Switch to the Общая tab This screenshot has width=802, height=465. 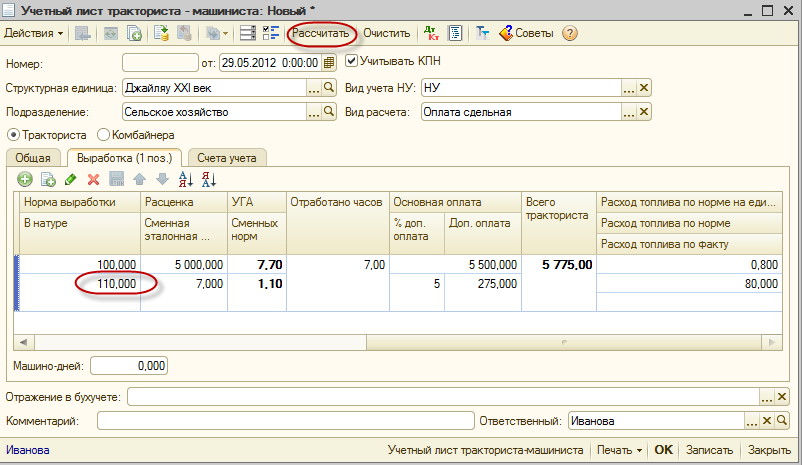(x=34, y=157)
